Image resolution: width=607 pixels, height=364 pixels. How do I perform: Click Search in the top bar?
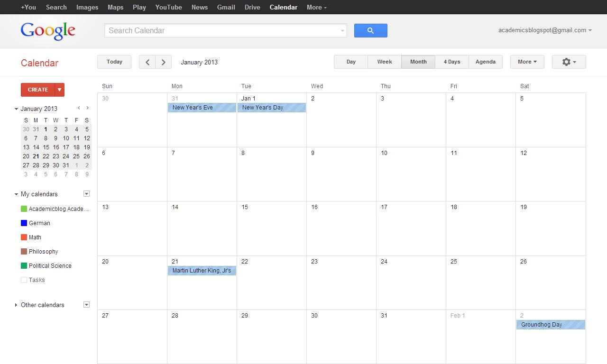56,7
